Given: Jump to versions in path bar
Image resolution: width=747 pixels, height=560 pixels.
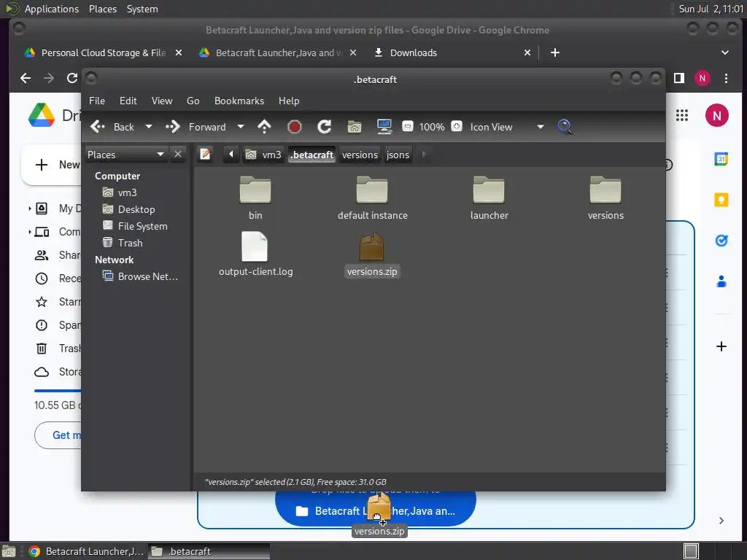Looking at the screenshot, I should (x=360, y=155).
